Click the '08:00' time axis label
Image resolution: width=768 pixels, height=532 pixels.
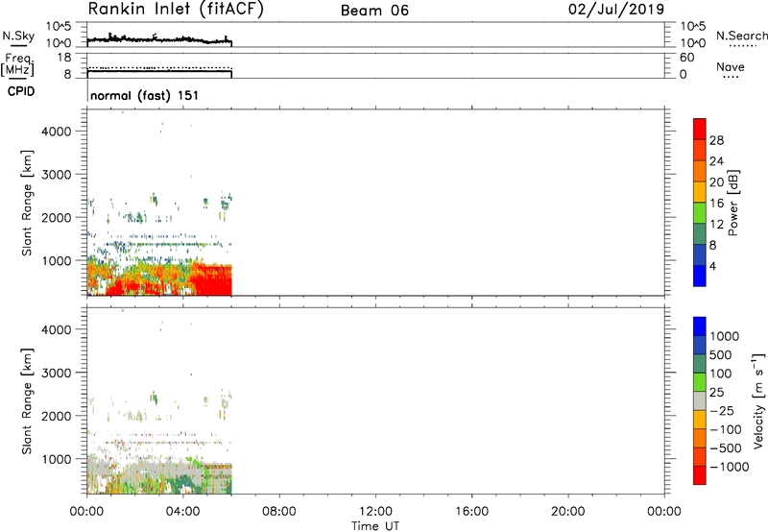(279, 512)
